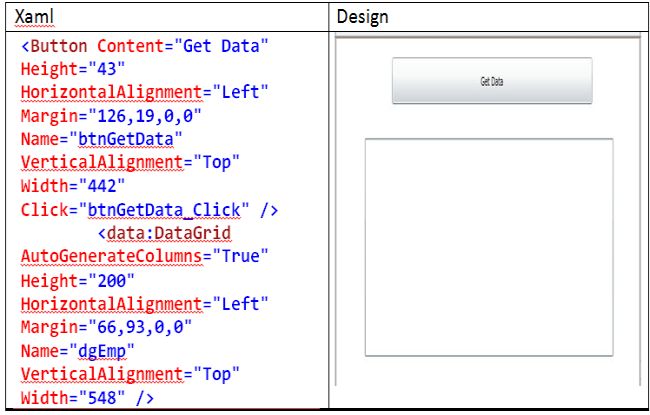Screen dimensions: 650x415
Task: Click the Get Data button
Action: (491, 81)
